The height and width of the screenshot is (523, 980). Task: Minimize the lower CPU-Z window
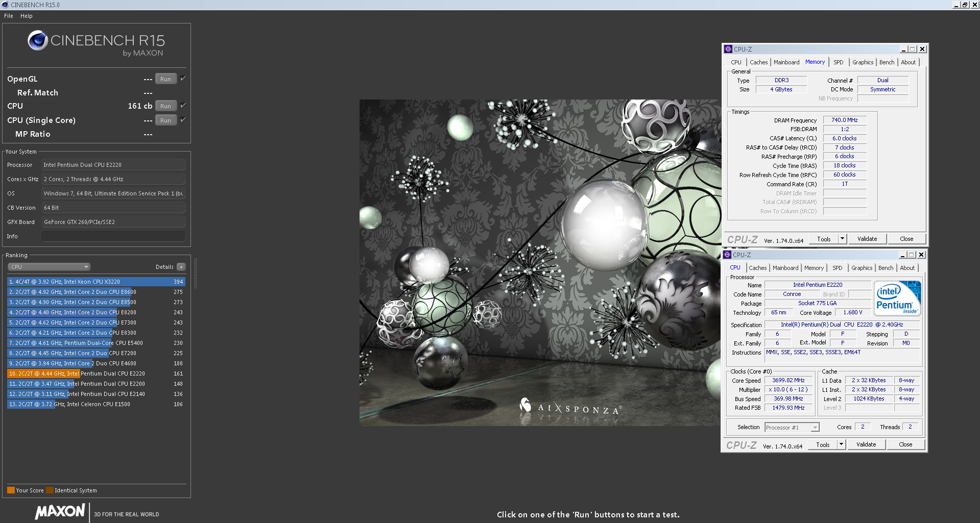click(x=902, y=255)
